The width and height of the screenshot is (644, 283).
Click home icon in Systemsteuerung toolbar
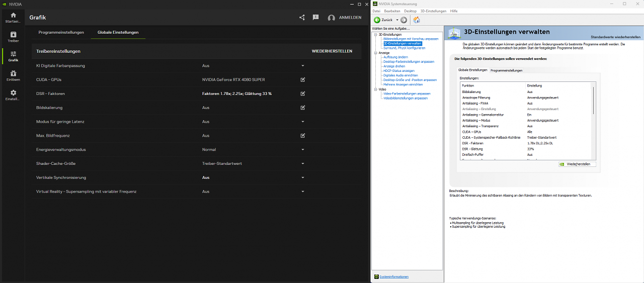click(x=416, y=20)
